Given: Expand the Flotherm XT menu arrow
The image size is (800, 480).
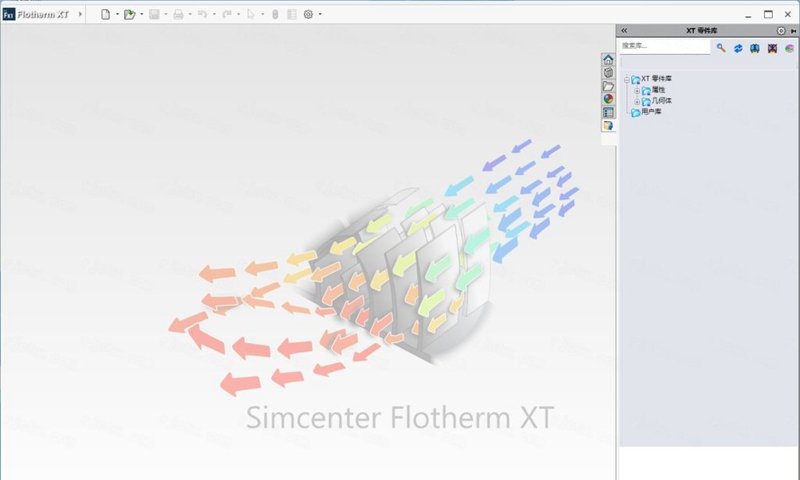Looking at the screenshot, I should (80, 14).
